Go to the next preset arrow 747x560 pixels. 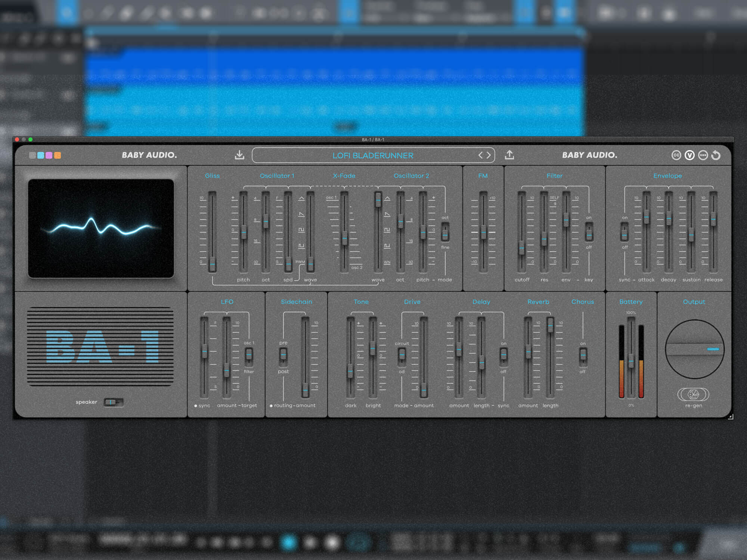489,155
